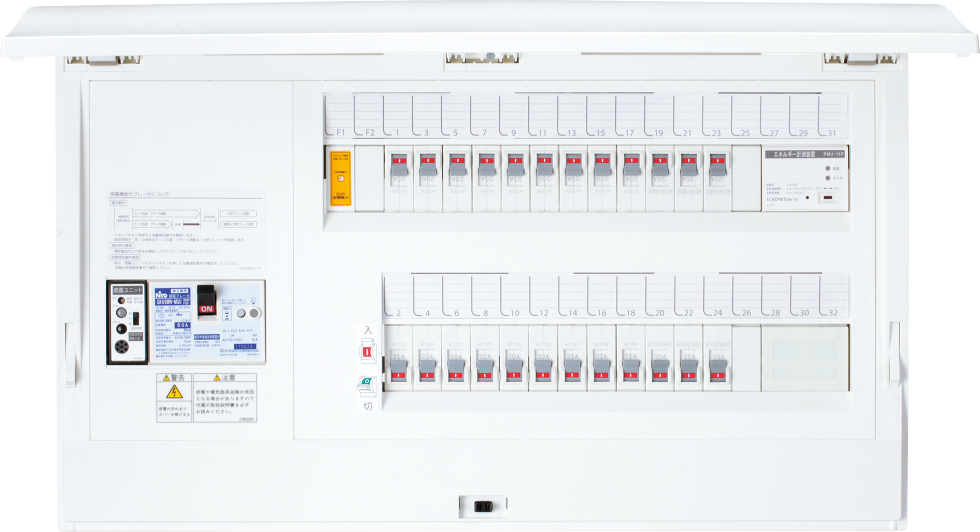The height and width of the screenshot is (532, 980).
Task: Click the seismic unit indicator lamp
Action: click(x=122, y=300)
